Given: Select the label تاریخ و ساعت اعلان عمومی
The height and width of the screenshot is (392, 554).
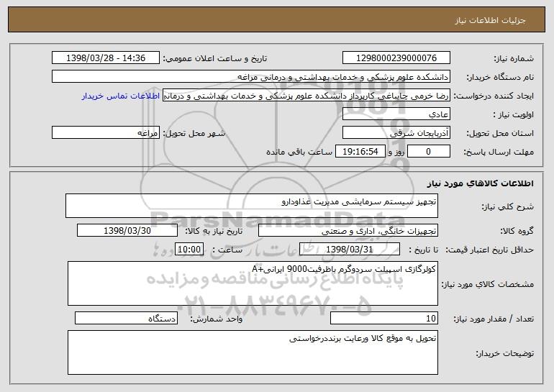Looking at the screenshot, I should [215, 59].
